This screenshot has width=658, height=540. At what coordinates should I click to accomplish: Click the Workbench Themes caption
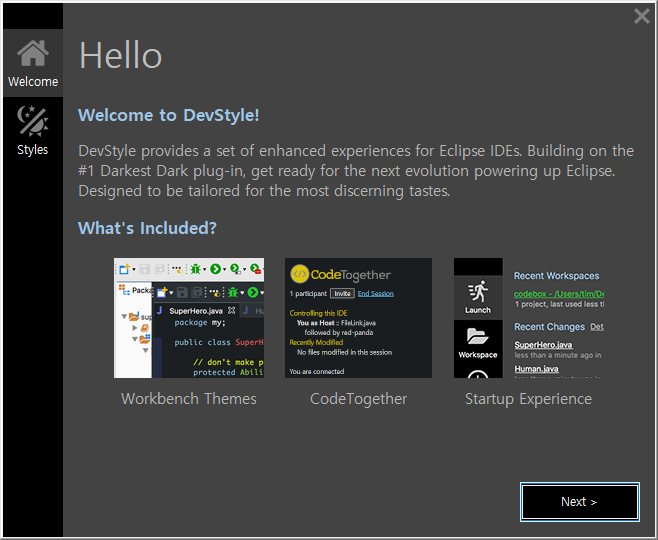189,399
